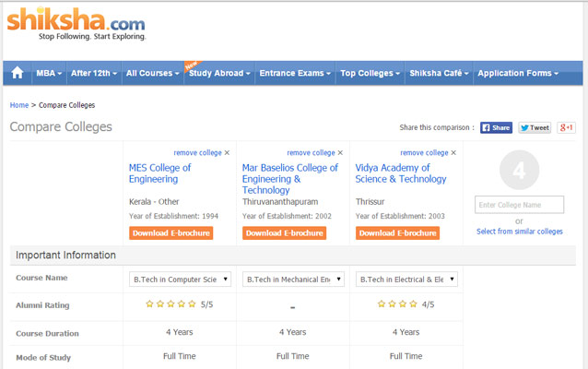The height and width of the screenshot is (369, 588).
Task: Open B.Tech in Computer Science course dropdown
Action: tap(180, 279)
